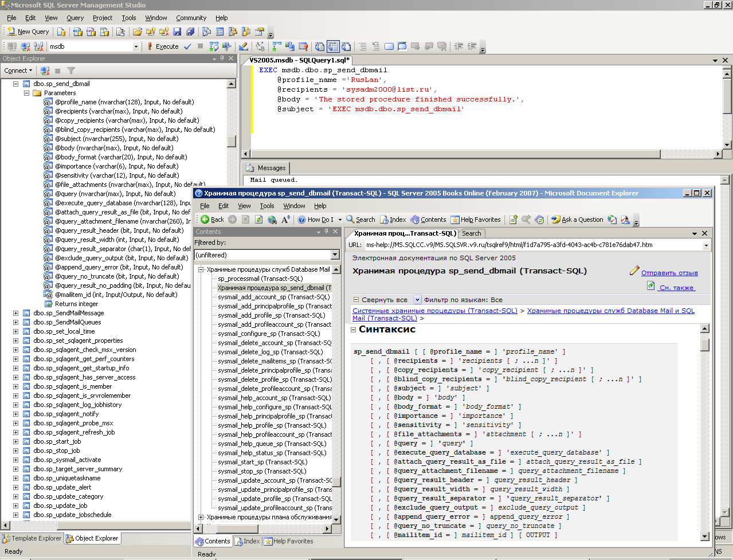Click the Object Explorer filter funnel icon

(71, 71)
